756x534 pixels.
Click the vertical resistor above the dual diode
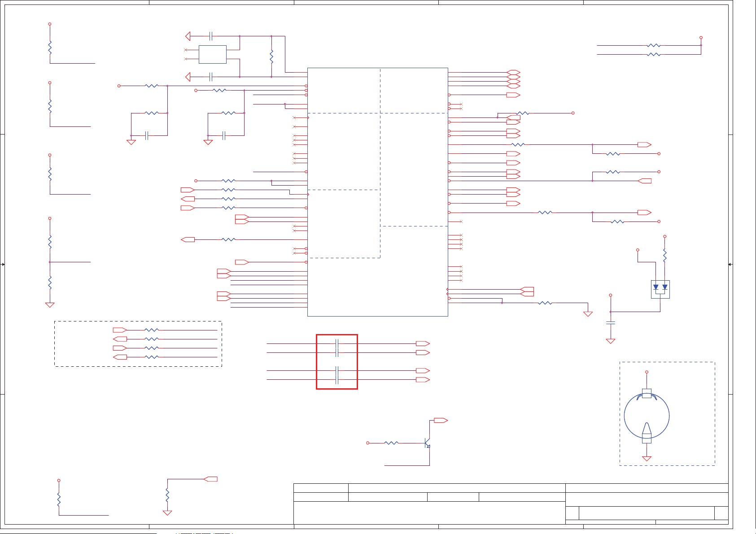[665, 256]
